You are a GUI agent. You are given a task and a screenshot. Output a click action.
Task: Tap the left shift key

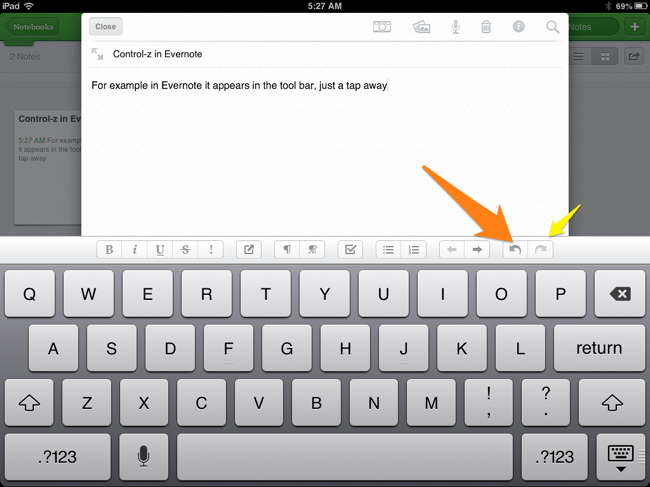point(29,402)
